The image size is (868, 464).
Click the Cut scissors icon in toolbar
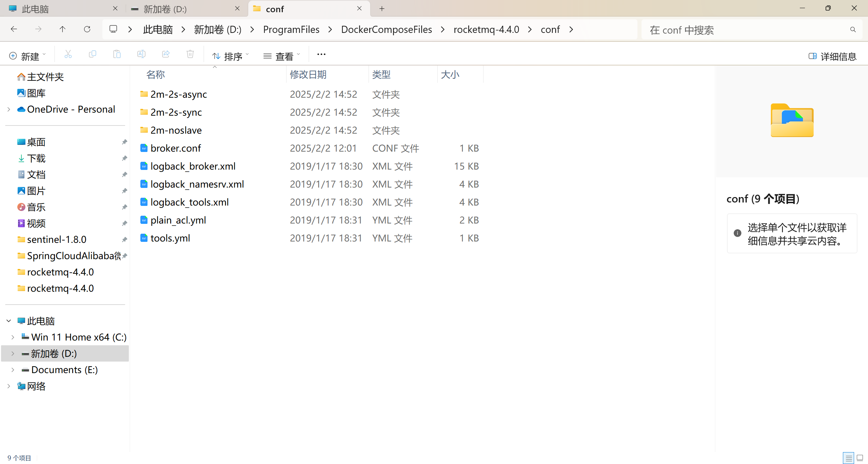pyautogui.click(x=68, y=54)
